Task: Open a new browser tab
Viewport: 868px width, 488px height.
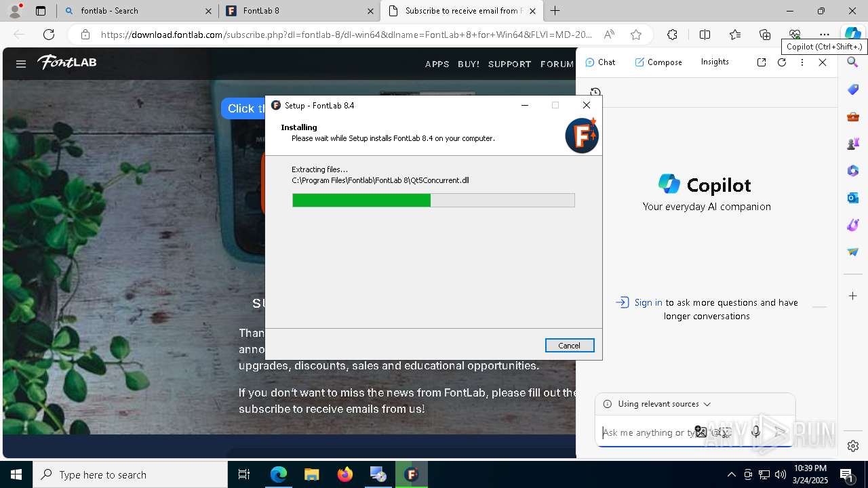Action: 555,11
